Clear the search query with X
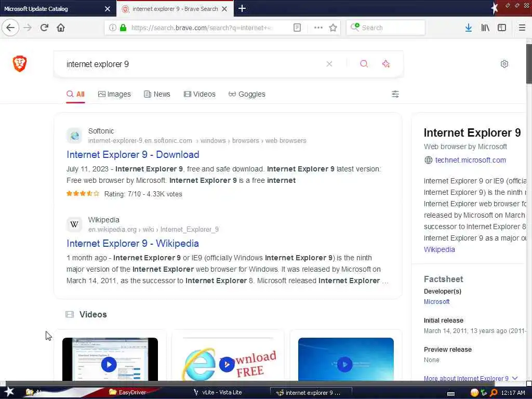Screen dimensions: 532x399 (329, 64)
